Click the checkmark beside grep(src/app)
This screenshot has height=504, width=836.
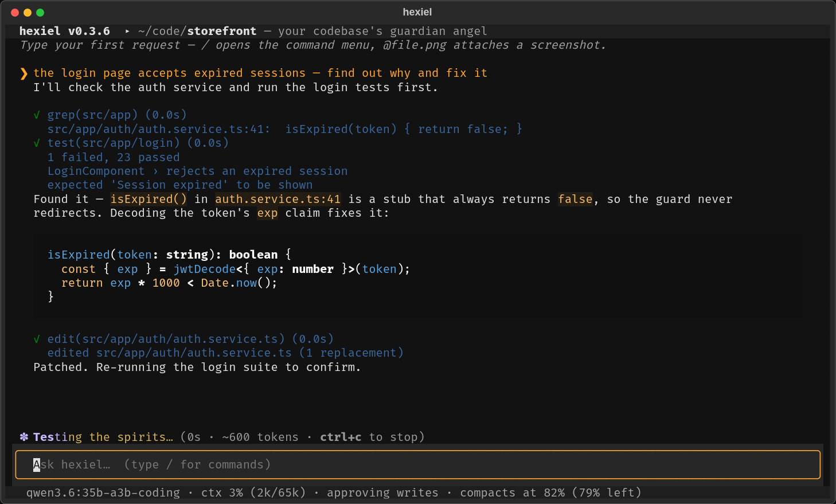(37, 115)
